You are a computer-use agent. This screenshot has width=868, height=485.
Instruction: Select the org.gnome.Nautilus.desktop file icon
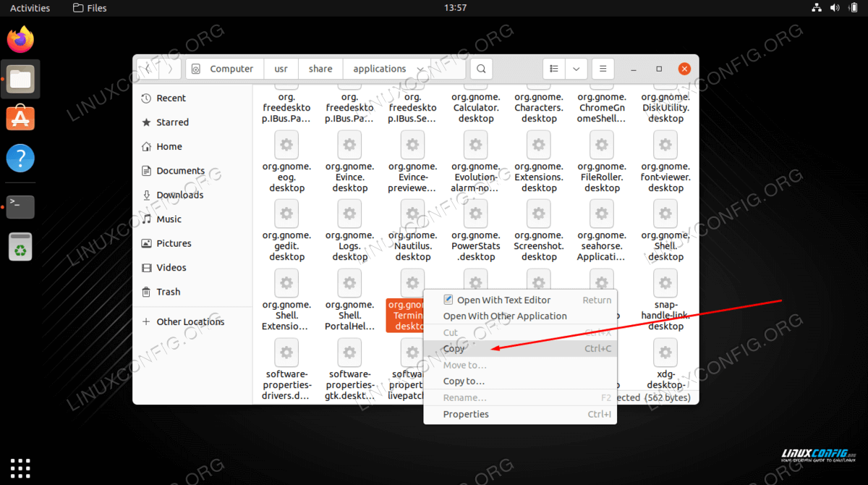(x=412, y=214)
